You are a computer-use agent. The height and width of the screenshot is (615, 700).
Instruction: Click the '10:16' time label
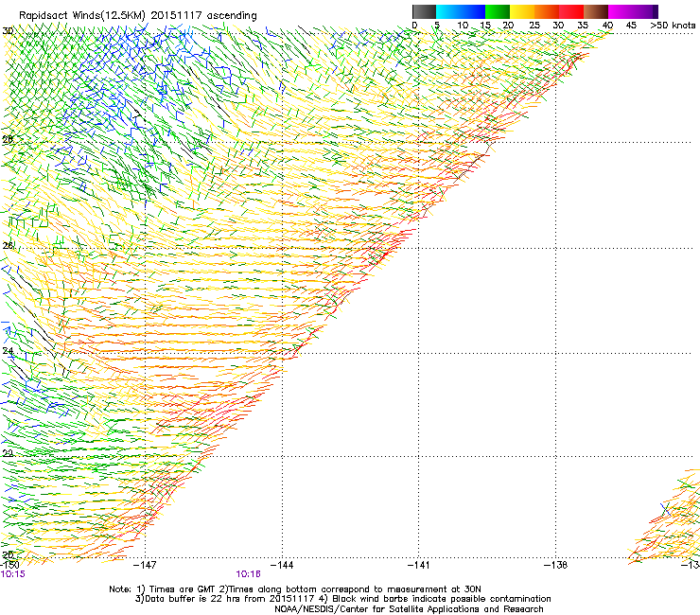[248, 574]
